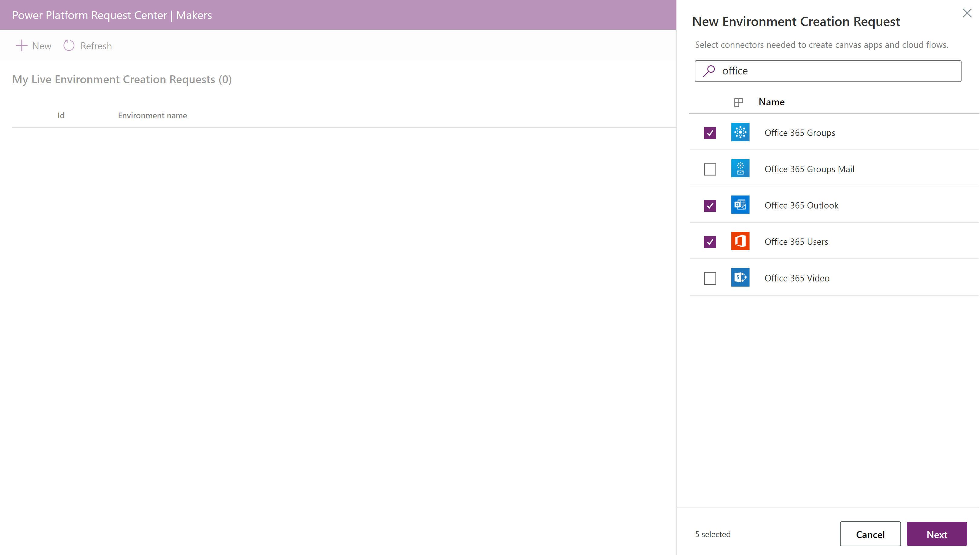The height and width of the screenshot is (555, 980).
Task: Click the Refresh icon in the toolbar
Action: pos(69,45)
